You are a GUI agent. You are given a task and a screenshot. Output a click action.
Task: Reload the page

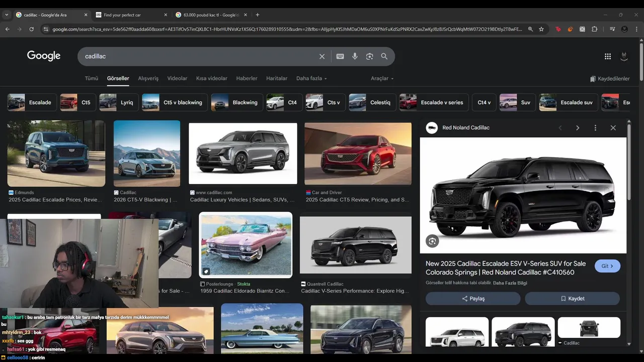click(31, 29)
